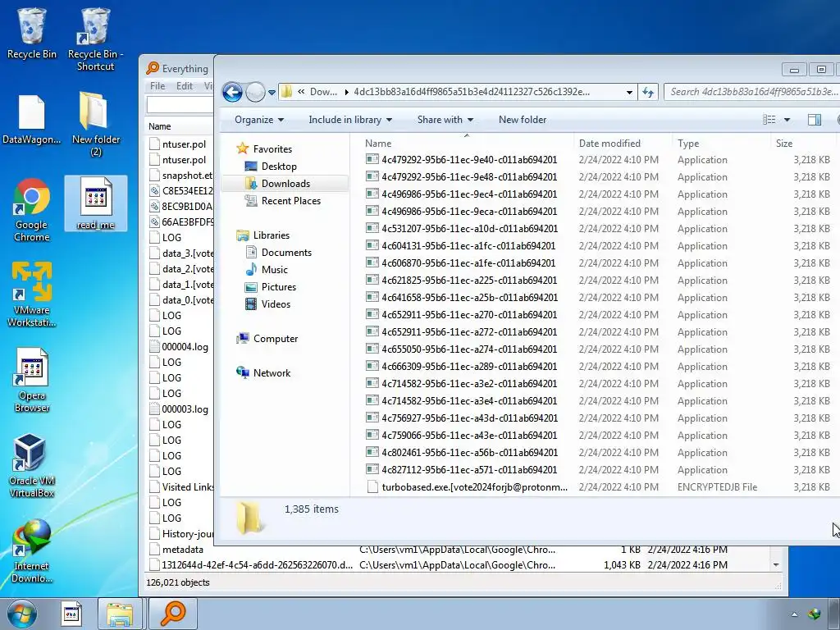Viewport: 840px width, 630px height.
Task: Select Desktop under Favorites
Action: point(279,166)
